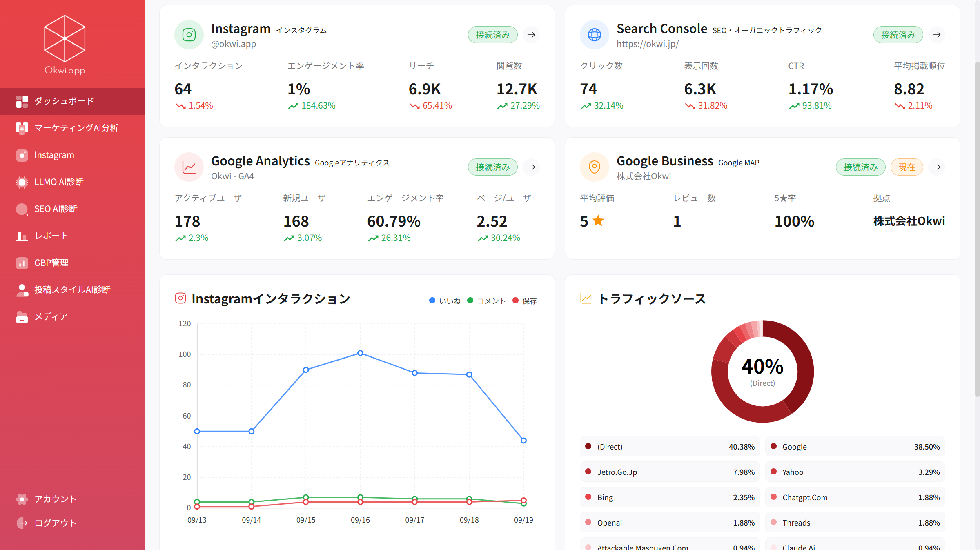Toggle the 保存 series in chart legend
Image resolution: width=980 pixels, height=550 pixels.
coord(525,301)
